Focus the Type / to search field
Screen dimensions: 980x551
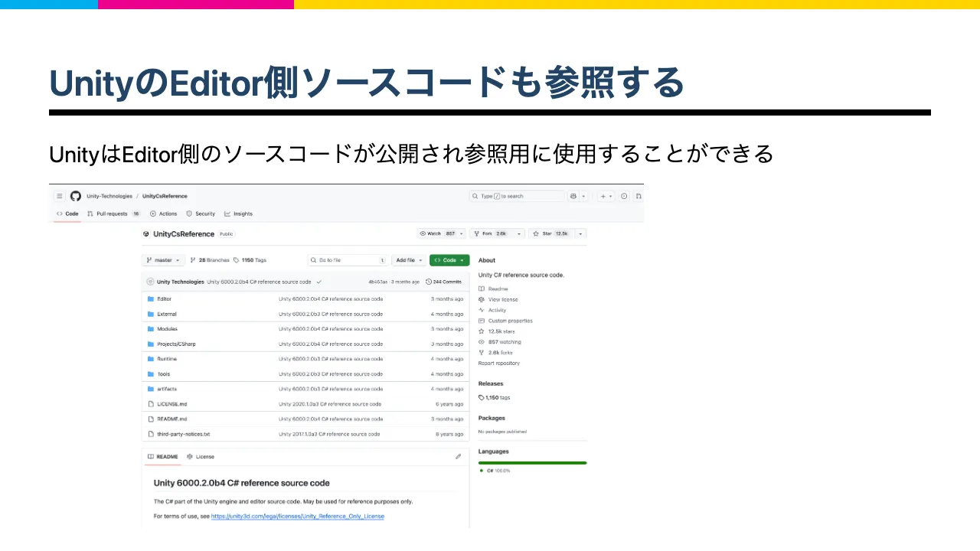pos(517,196)
